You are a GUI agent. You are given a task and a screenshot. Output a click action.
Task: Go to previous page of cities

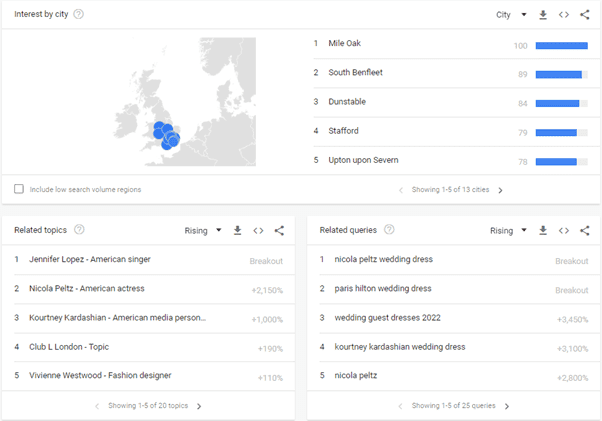point(401,190)
